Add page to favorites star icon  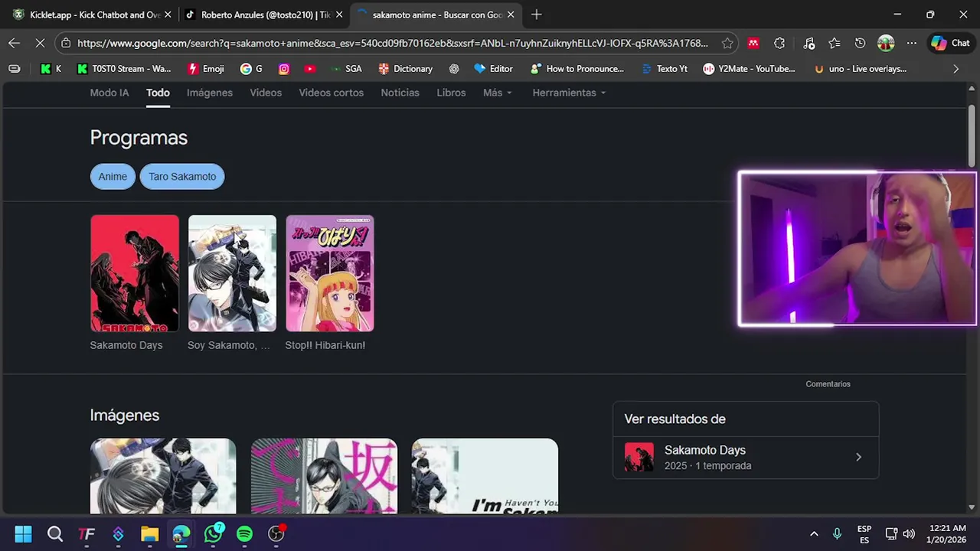pos(727,44)
